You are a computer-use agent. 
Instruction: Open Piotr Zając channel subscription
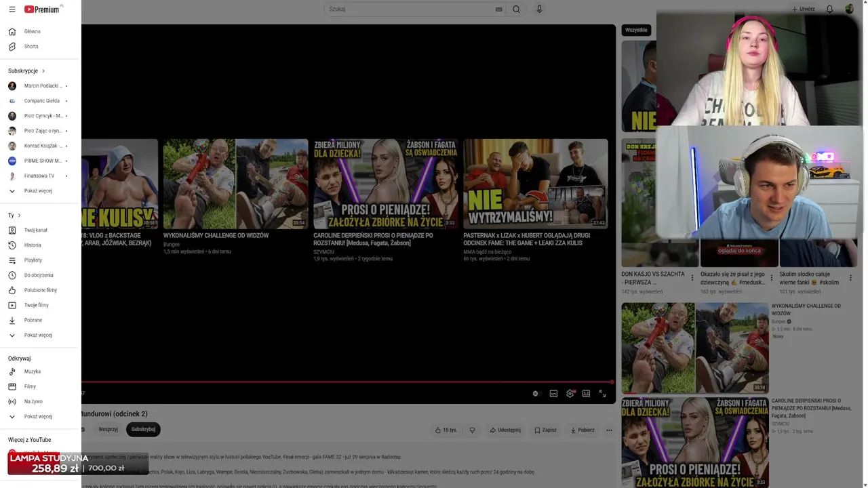click(x=41, y=131)
